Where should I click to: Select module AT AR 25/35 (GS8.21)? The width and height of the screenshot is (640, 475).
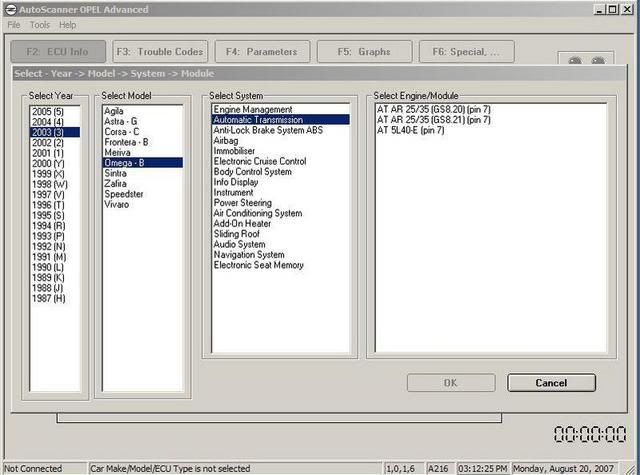point(491,120)
